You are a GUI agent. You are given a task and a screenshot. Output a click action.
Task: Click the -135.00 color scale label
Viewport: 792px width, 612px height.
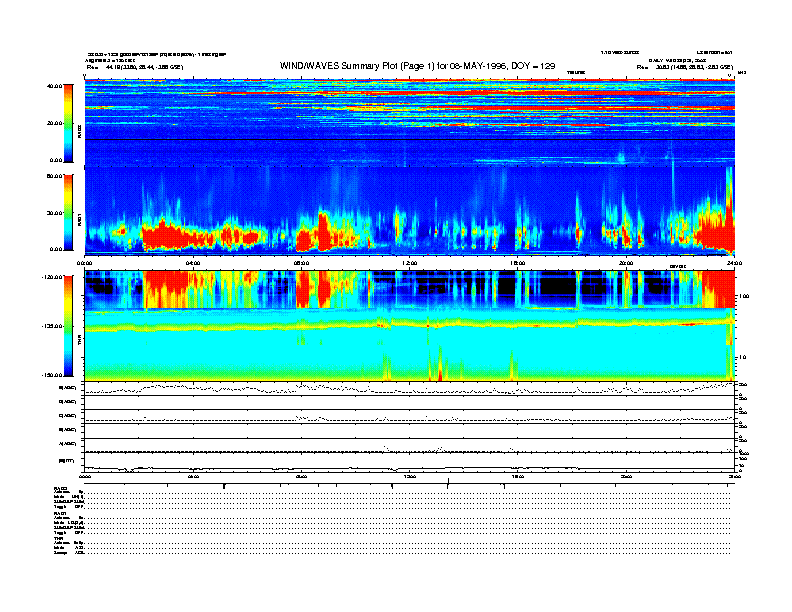(53, 326)
